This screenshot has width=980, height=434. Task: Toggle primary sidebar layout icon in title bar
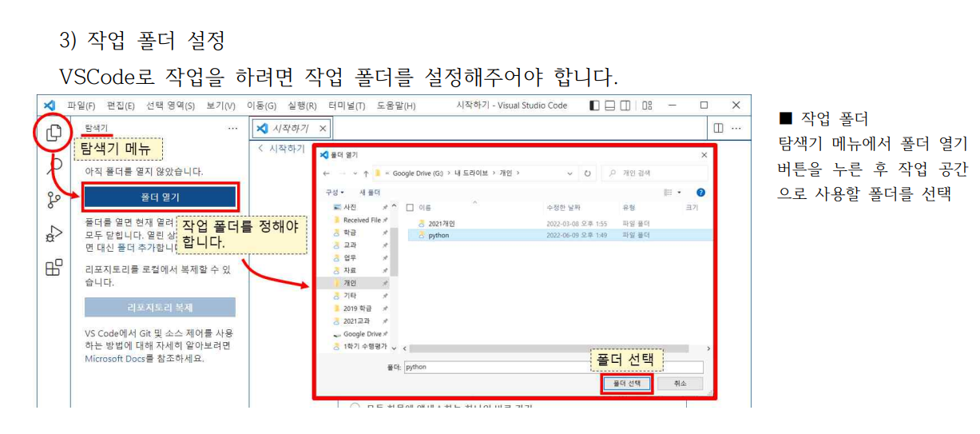[594, 106]
